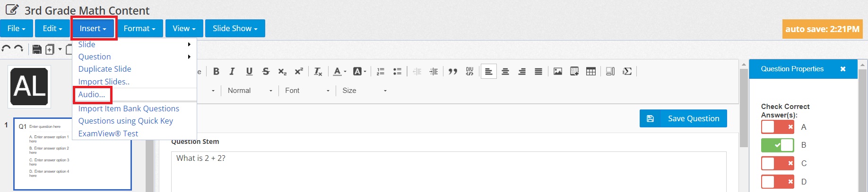Viewport: 868px width, 192px height.
Task: Toggle italic formatting
Action: pos(232,71)
